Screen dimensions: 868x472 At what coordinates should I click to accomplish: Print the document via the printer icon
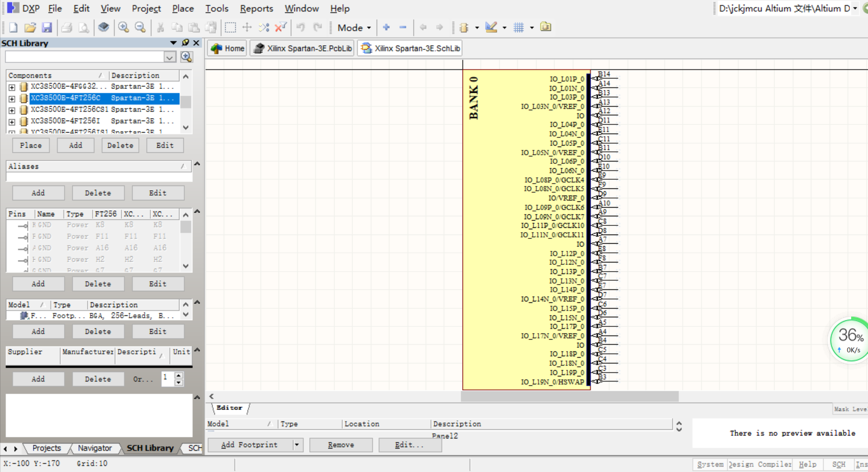point(67,28)
